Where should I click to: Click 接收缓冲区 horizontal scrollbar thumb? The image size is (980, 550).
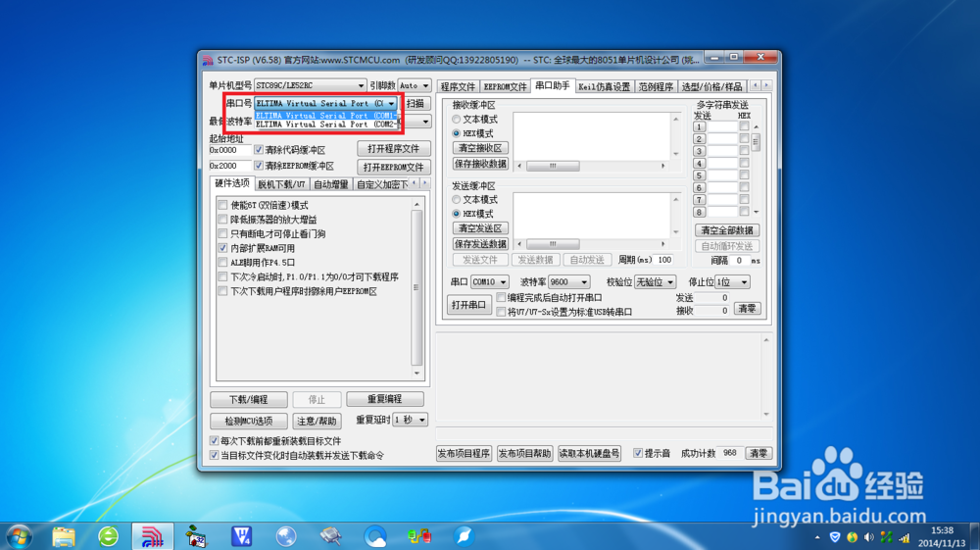pos(553,167)
